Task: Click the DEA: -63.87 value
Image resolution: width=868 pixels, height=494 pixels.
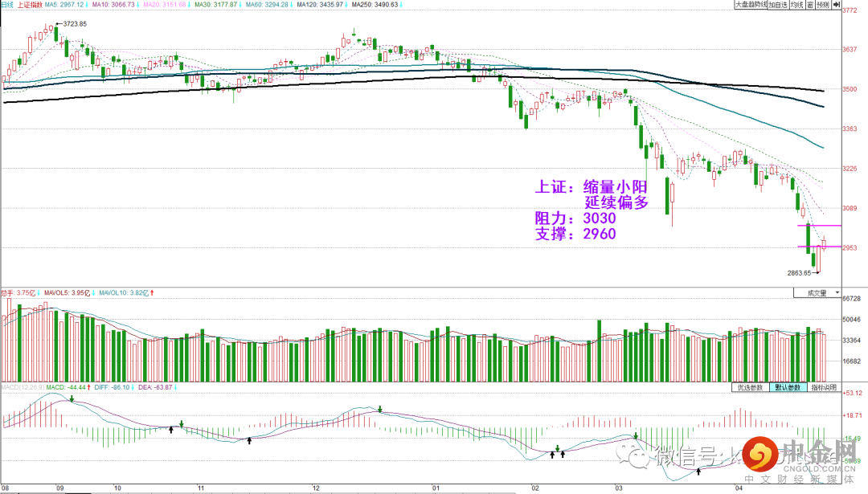Action: tap(155, 387)
